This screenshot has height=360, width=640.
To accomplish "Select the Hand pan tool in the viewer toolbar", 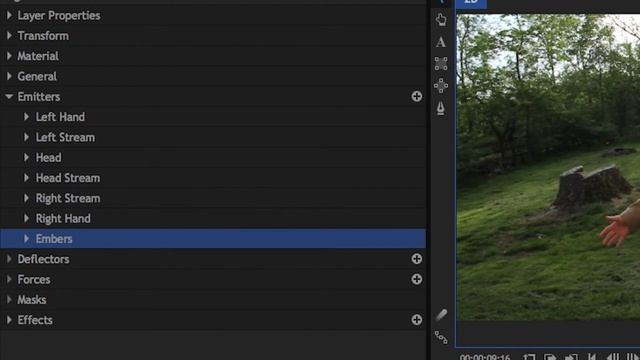I will coord(441,20).
